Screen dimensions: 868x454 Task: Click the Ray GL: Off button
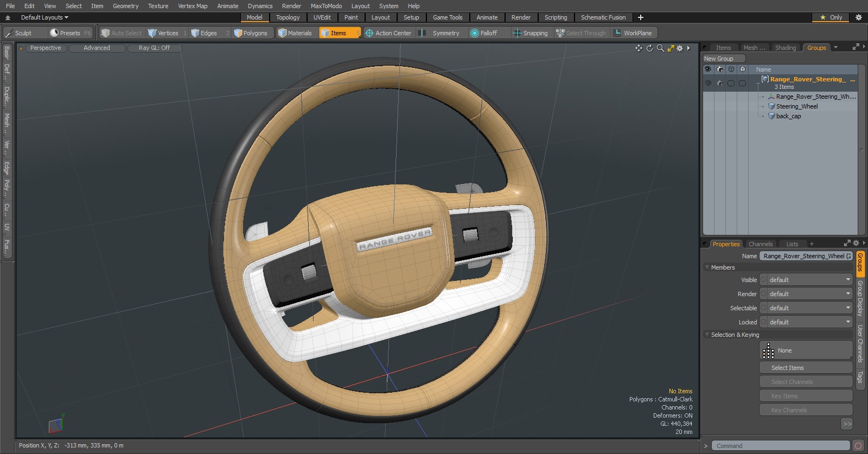(x=154, y=48)
